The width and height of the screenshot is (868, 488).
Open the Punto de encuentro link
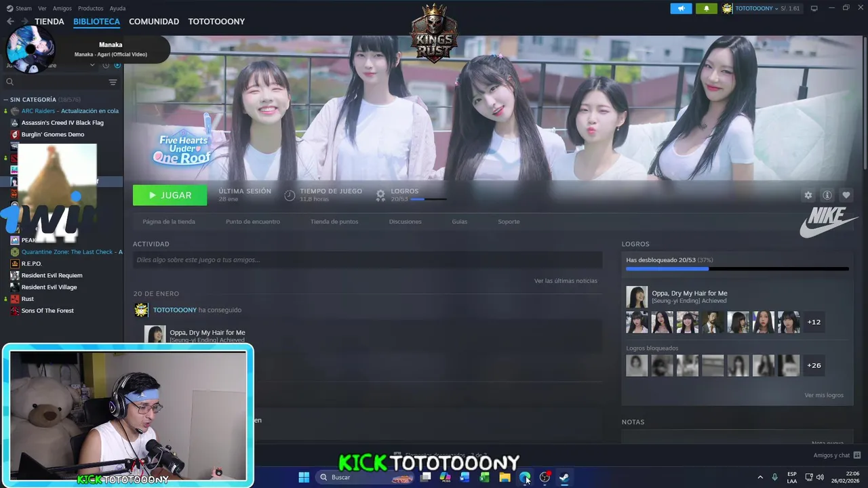(252, 222)
